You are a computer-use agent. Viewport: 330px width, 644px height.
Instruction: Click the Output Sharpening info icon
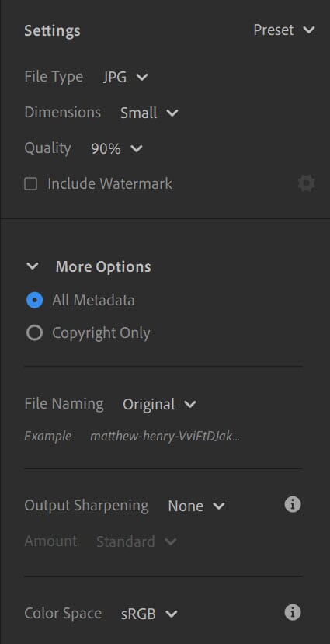pyautogui.click(x=293, y=504)
